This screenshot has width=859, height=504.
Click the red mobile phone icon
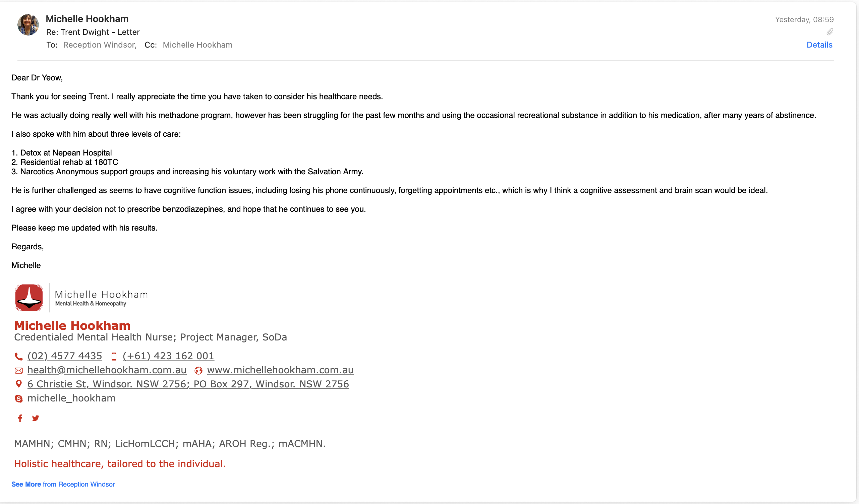tap(114, 357)
